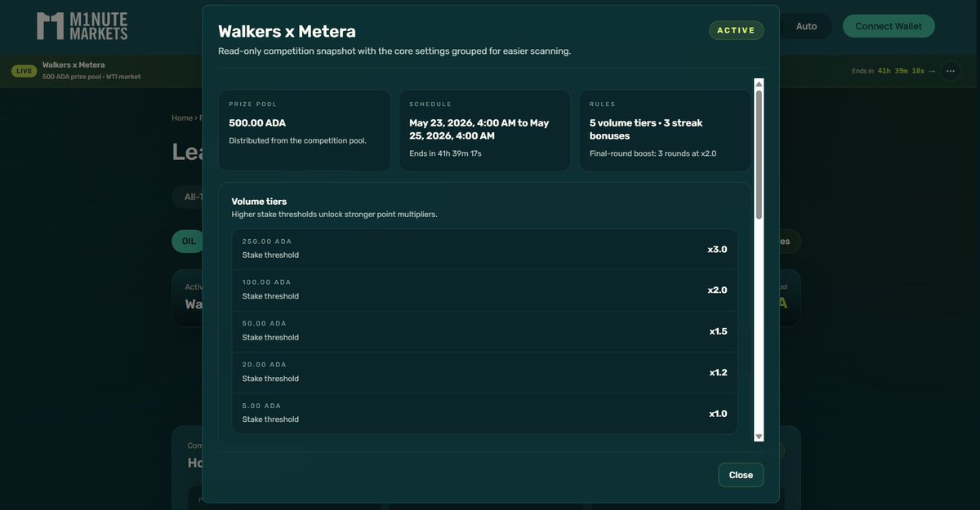Click the 'Ends in 41h 39m 17s' schedule text
Image resolution: width=980 pixels, height=510 pixels.
pyautogui.click(x=445, y=153)
